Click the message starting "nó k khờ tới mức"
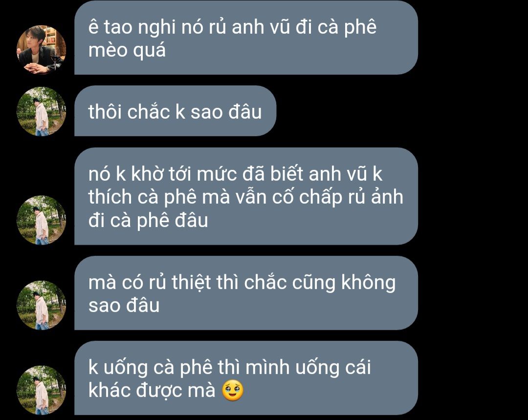Screen dimensions: 528x420 [246, 196]
